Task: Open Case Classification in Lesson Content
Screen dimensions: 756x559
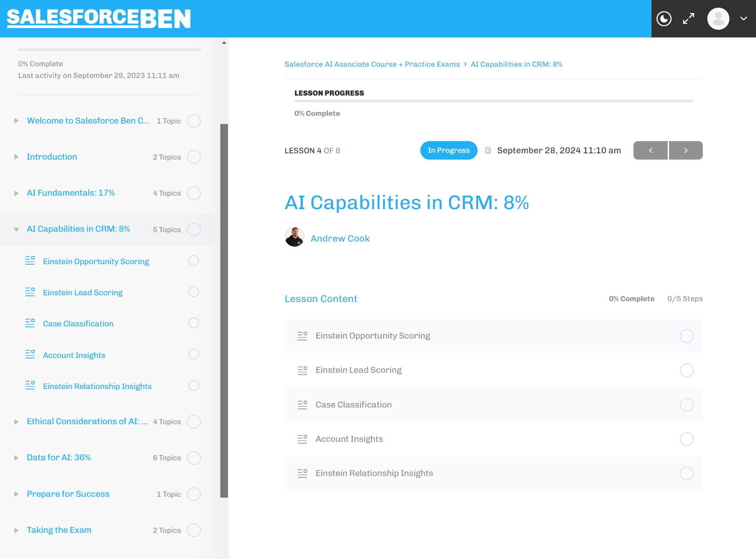Action: [354, 405]
